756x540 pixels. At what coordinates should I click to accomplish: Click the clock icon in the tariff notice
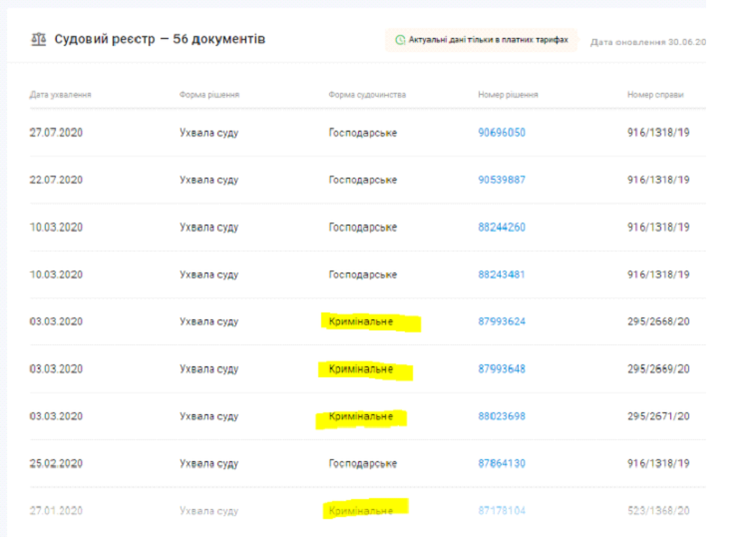400,40
